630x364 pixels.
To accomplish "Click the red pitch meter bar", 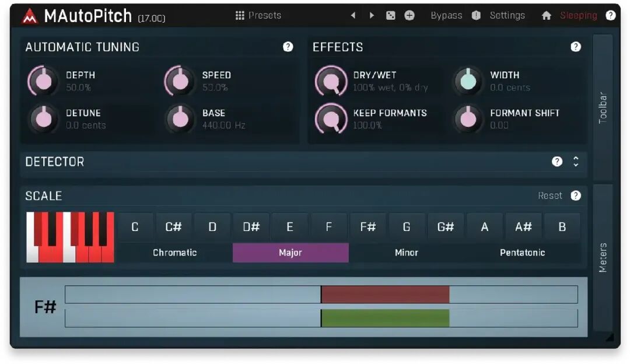I will (x=385, y=295).
